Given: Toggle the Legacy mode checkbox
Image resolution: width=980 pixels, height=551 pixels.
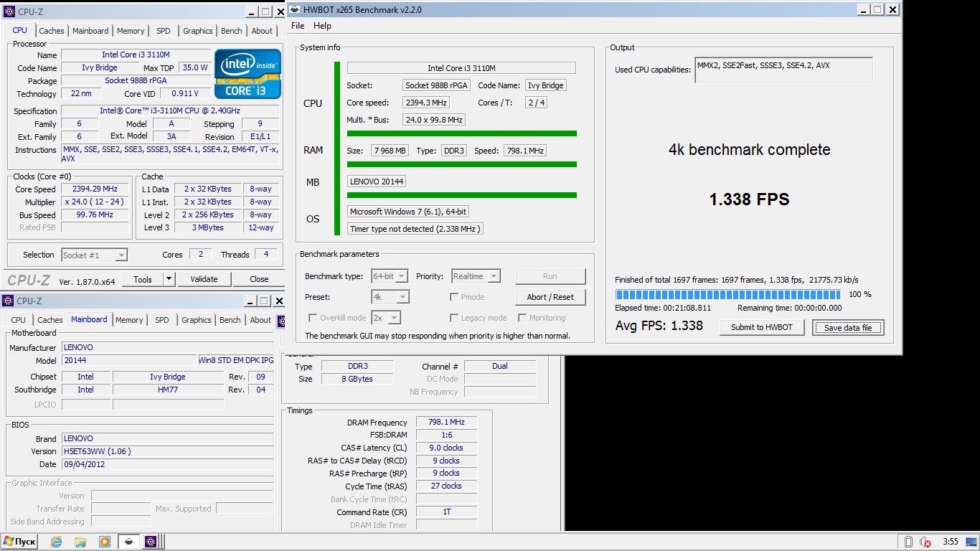Looking at the screenshot, I should (454, 318).
